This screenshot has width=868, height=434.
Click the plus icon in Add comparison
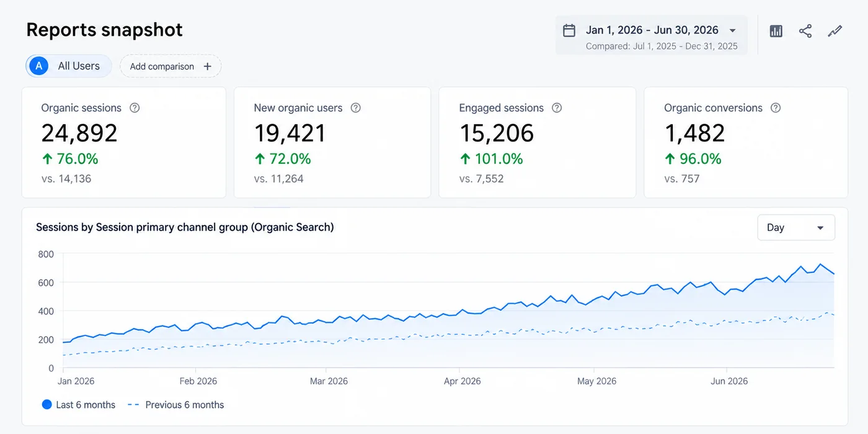[208, 66]
